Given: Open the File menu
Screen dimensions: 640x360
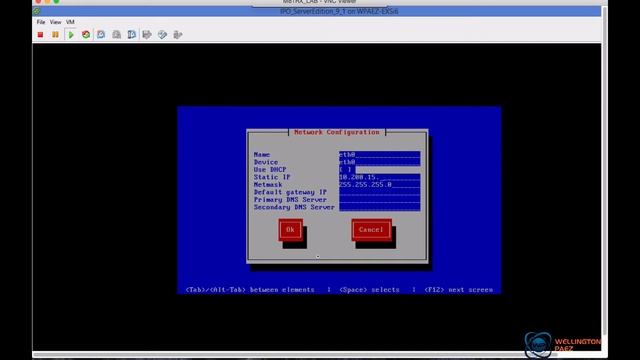Looking at the screenshot, I should tap(41, 22).
